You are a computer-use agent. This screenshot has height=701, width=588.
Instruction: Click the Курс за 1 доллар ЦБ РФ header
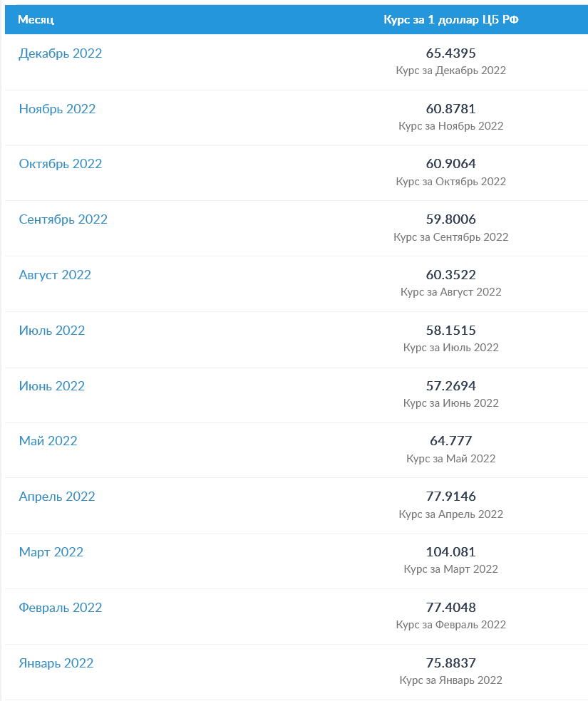click(x=450, y=20)
